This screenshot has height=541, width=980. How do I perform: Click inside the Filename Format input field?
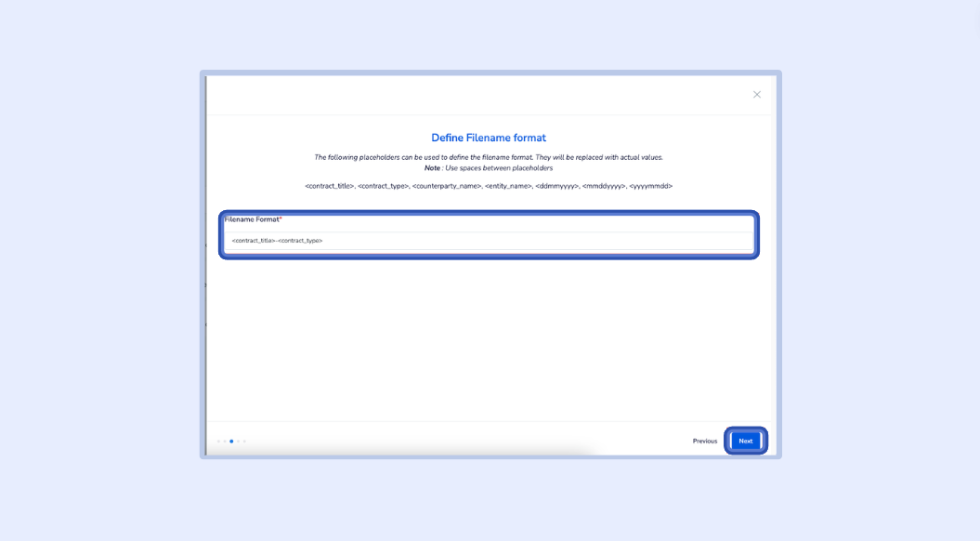488,240
